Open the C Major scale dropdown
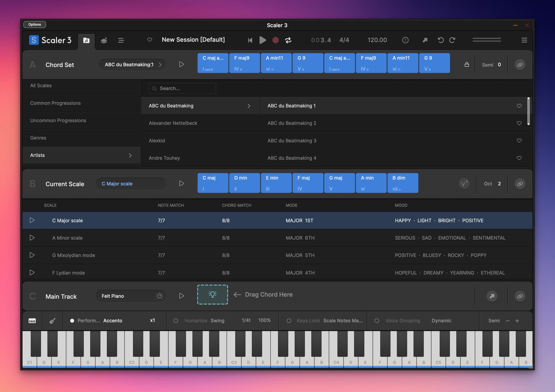Screen dimensions: 555x392 click(x=131, y=184)
